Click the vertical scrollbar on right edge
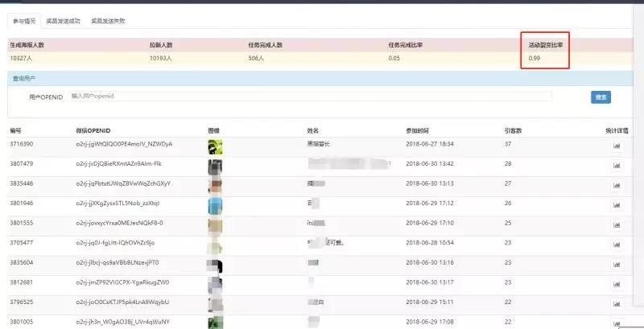The width and height of the screenshot is (644, 329). pos(638,156)
